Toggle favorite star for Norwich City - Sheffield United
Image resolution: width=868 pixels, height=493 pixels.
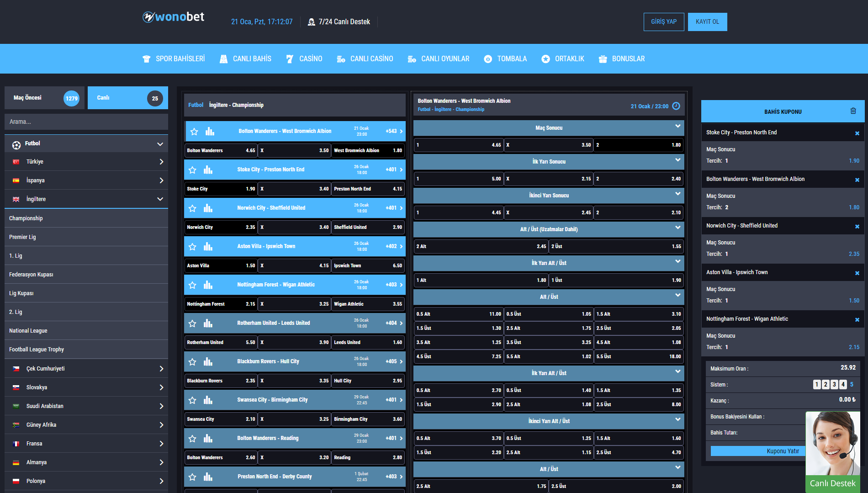[x=192, y=208]
